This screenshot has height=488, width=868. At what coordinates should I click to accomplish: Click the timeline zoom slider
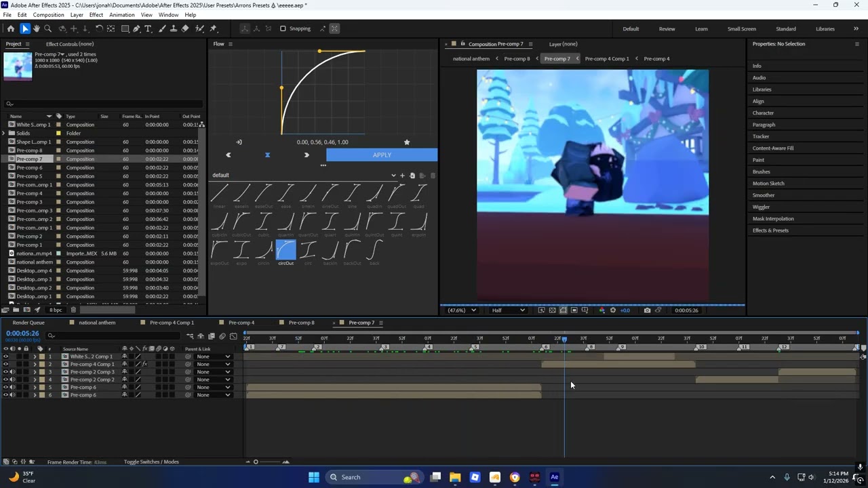[x=267, y=462]
